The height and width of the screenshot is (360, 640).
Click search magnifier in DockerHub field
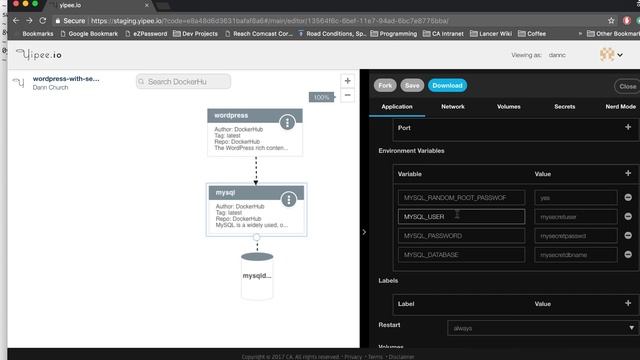coord(141,82)
